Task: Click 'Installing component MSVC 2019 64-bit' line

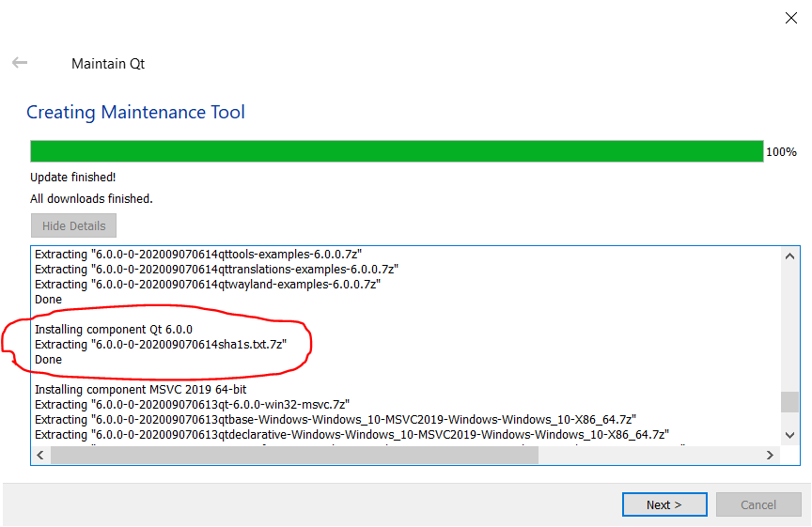Action: [x=140, y=389]
